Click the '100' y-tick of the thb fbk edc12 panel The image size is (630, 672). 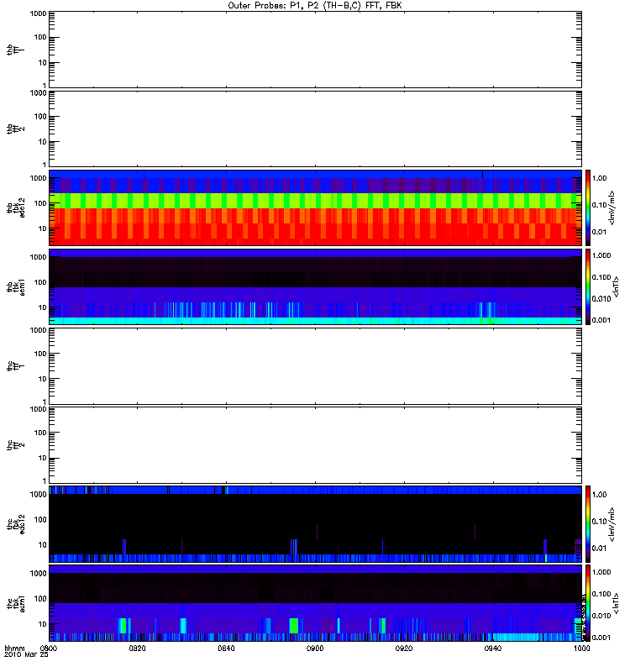click(x=40, y=203)
